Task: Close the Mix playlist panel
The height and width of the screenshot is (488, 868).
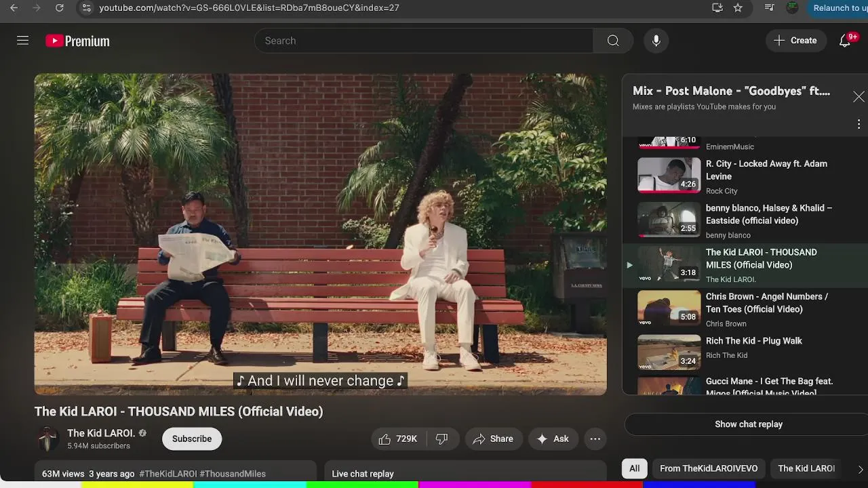Action: (859, 97)
